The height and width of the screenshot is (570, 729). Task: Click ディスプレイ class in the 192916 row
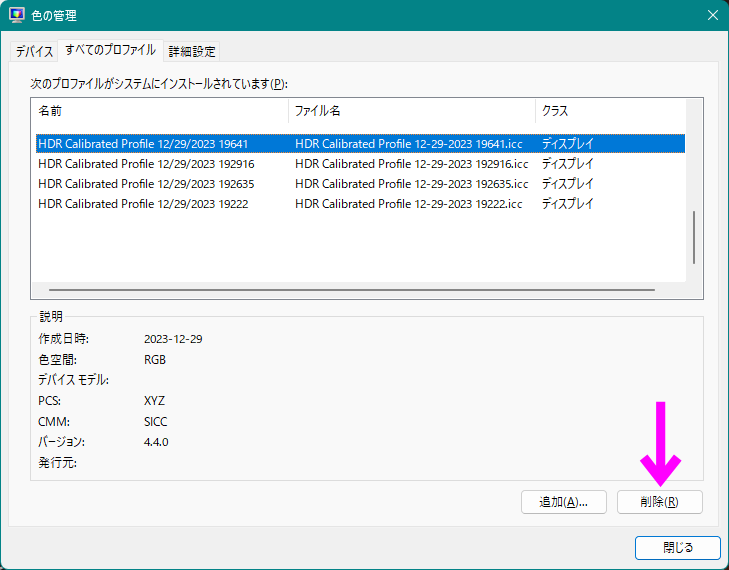tap(568, 164)
